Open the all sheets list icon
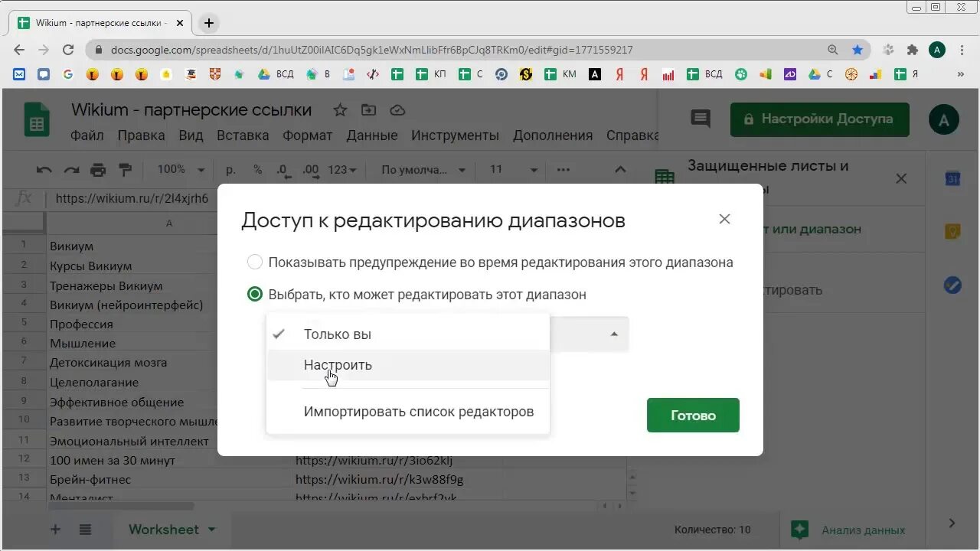Viewport: 980px width, 551px height. coord(85,530)
